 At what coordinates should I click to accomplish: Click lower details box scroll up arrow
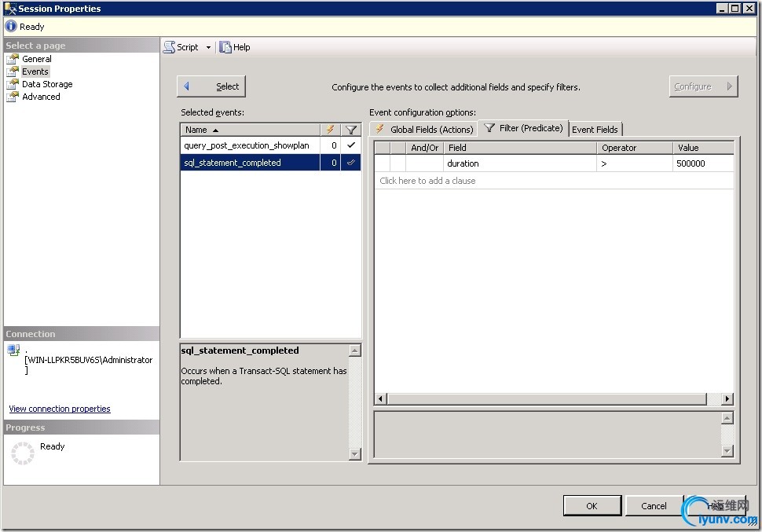point(727,418)
